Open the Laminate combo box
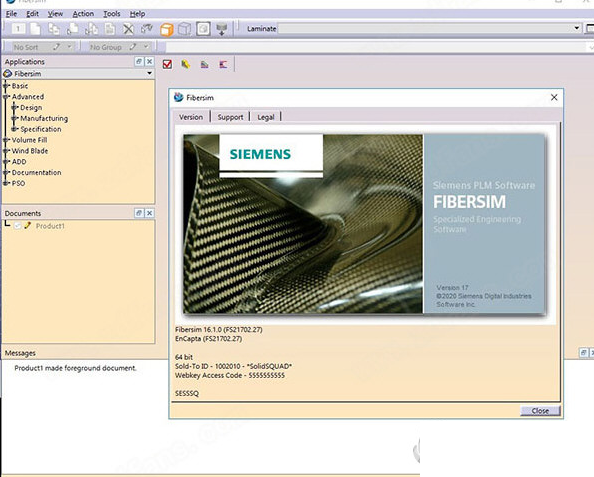 430,28
